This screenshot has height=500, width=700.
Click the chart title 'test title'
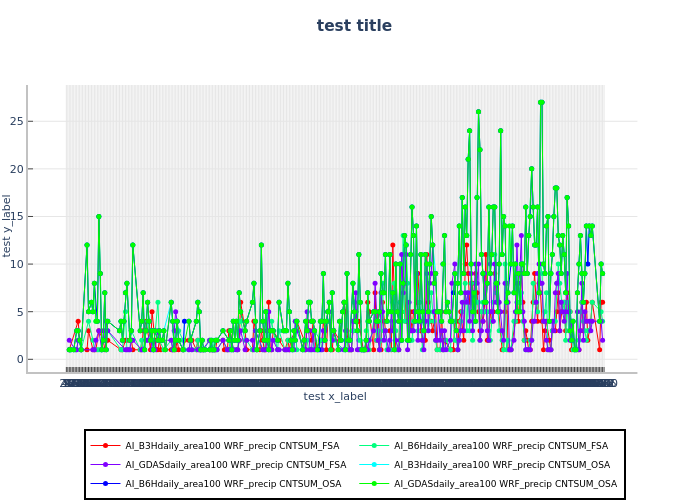(x=354, y=26)
